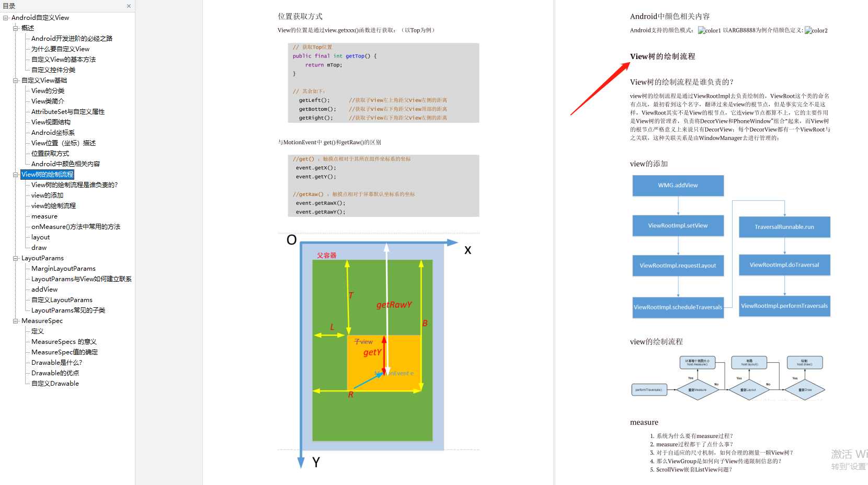Select Android中颜色相关内容 in outline

coord(65,164)
